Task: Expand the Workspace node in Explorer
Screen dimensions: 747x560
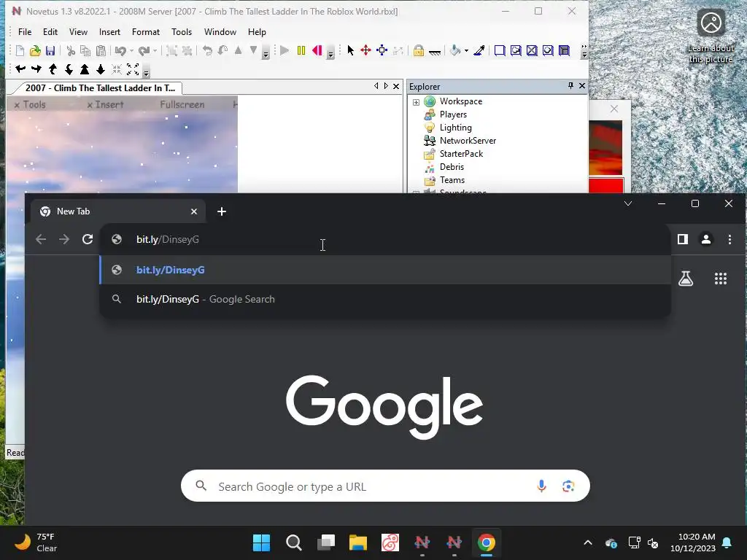Action: [416, 102]
